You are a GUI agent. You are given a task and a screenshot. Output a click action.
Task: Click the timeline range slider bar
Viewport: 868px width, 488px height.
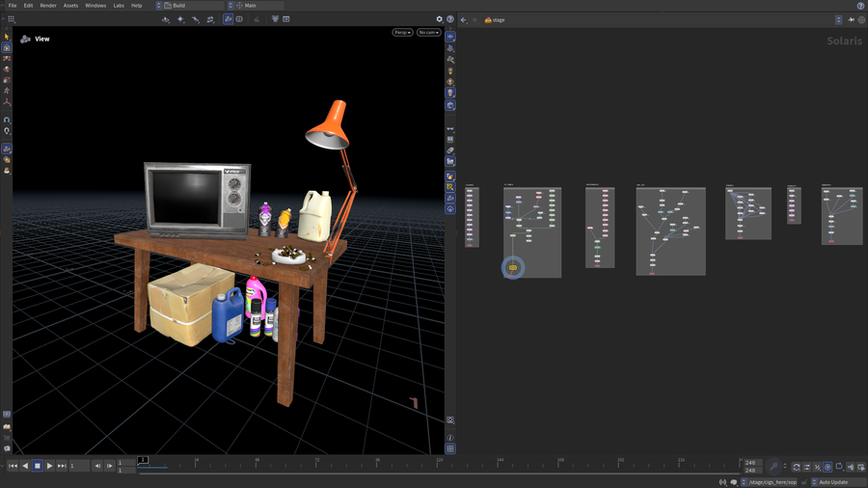(437, 474)
